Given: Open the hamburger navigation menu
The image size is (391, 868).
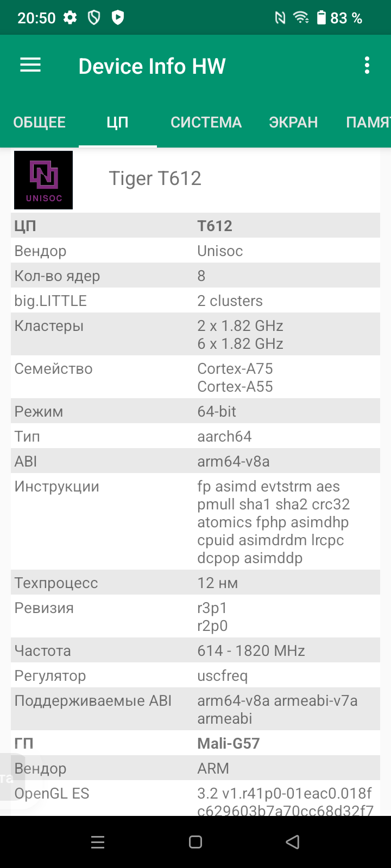Looking at the screenshot, I should pos(30,66).
